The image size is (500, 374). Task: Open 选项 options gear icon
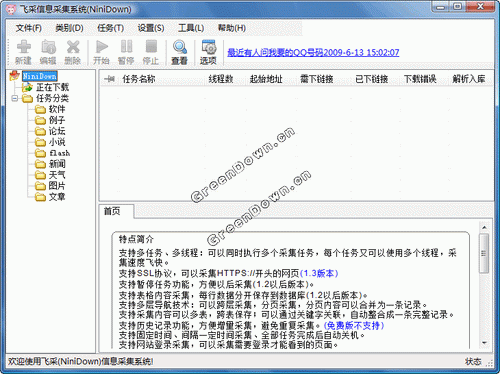pyautogui.click(x=209, y=47)
